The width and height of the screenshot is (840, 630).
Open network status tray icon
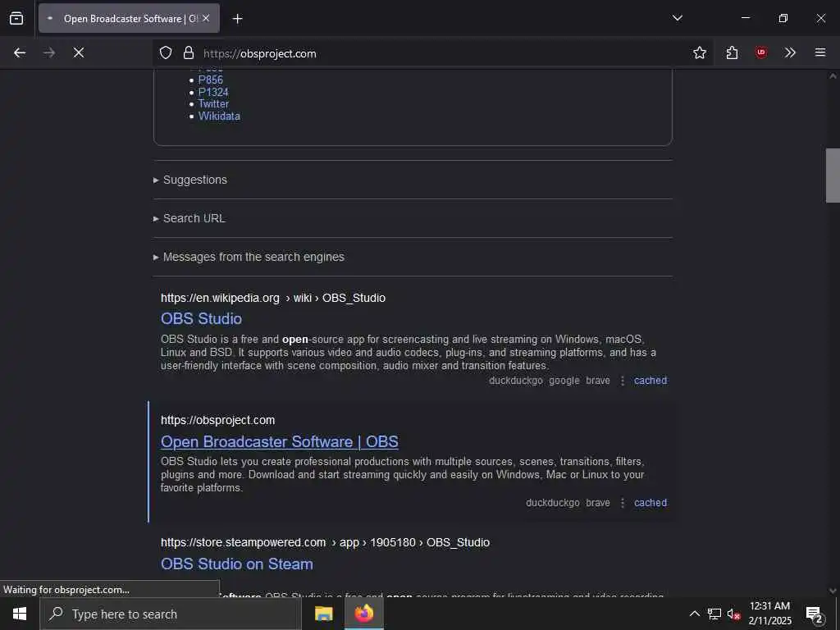click(x=714, y=614)
